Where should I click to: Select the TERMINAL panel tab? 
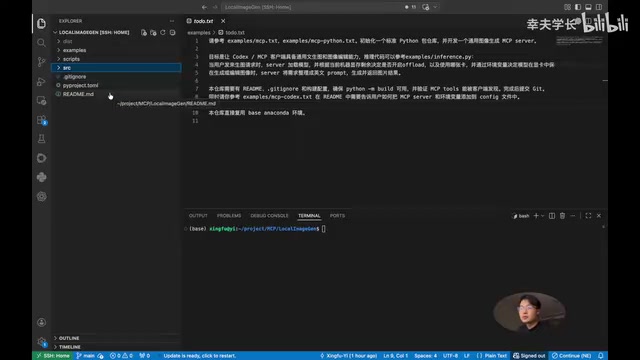(309, 216)
